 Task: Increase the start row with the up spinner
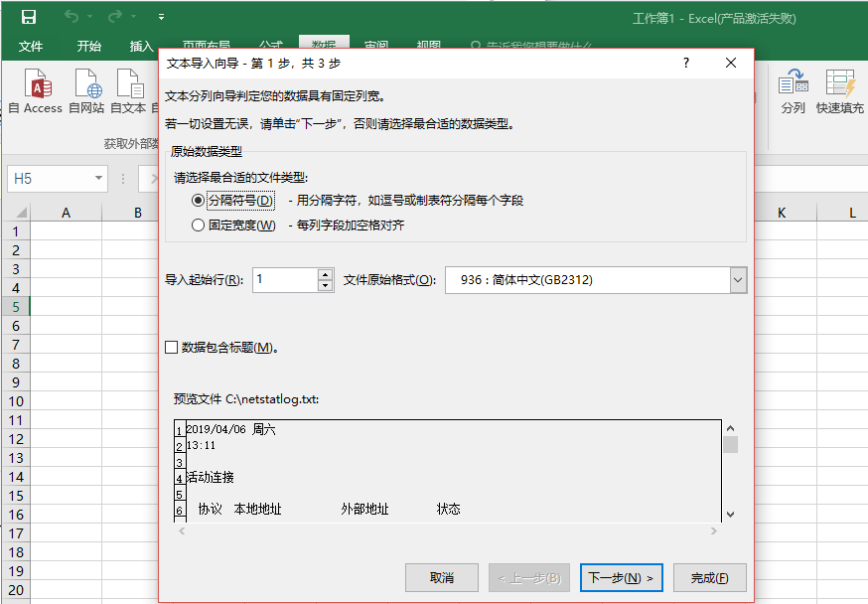(326, 274)
